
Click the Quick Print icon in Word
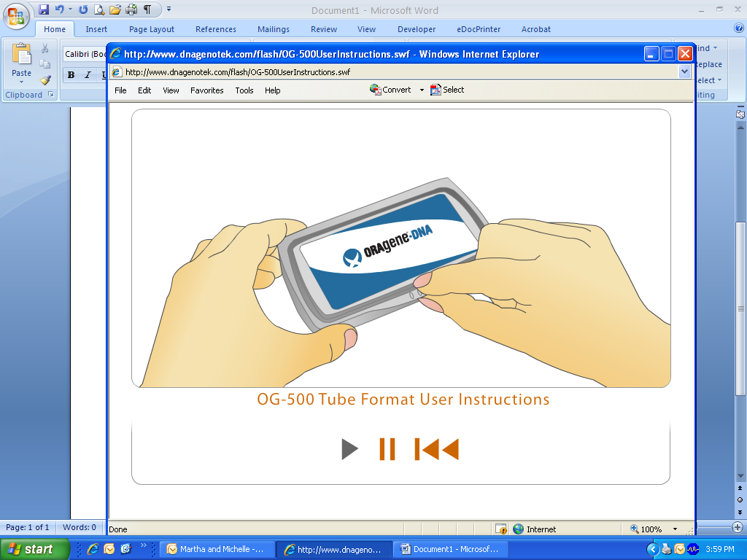[x=131, y=9]
